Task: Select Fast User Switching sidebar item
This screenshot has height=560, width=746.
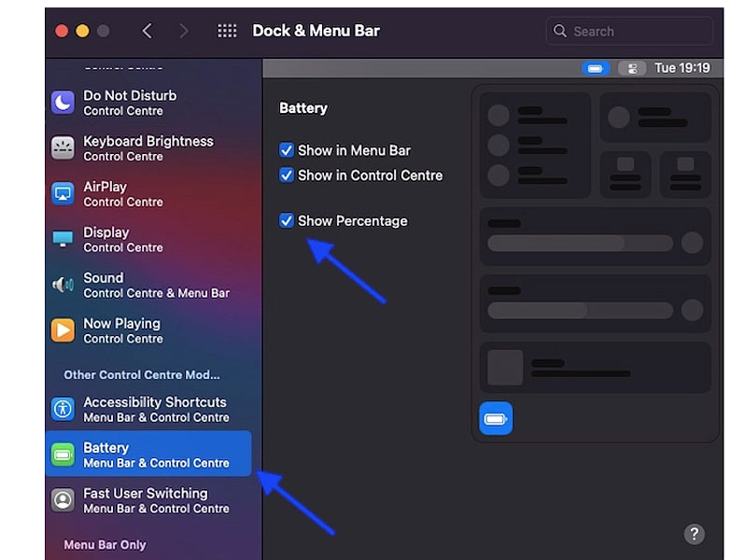Action: tap(148, 500)
